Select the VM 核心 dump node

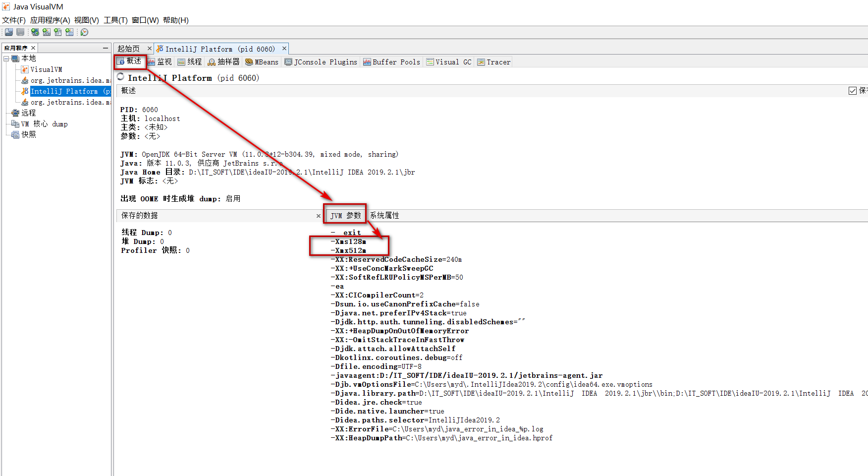(45, 124)
